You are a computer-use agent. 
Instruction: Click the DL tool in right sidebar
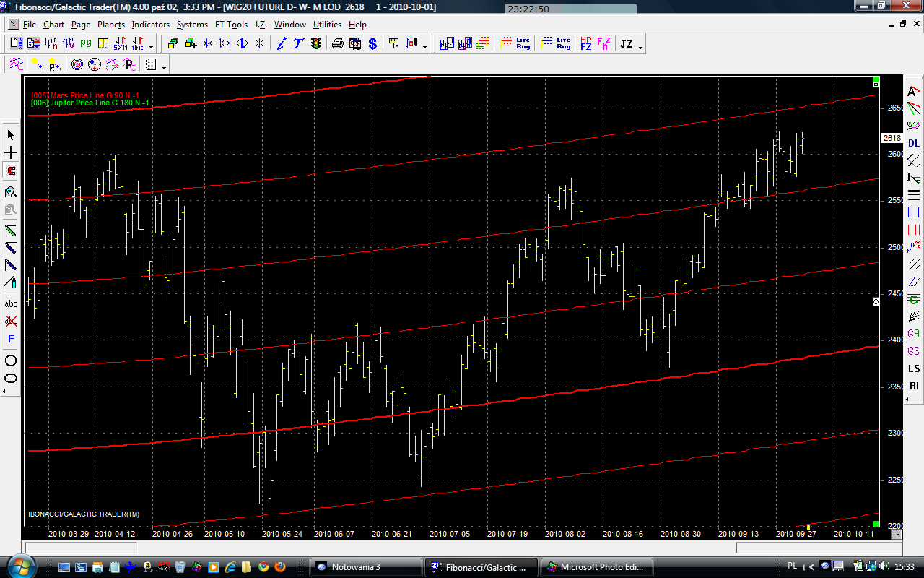pos(914,143)
